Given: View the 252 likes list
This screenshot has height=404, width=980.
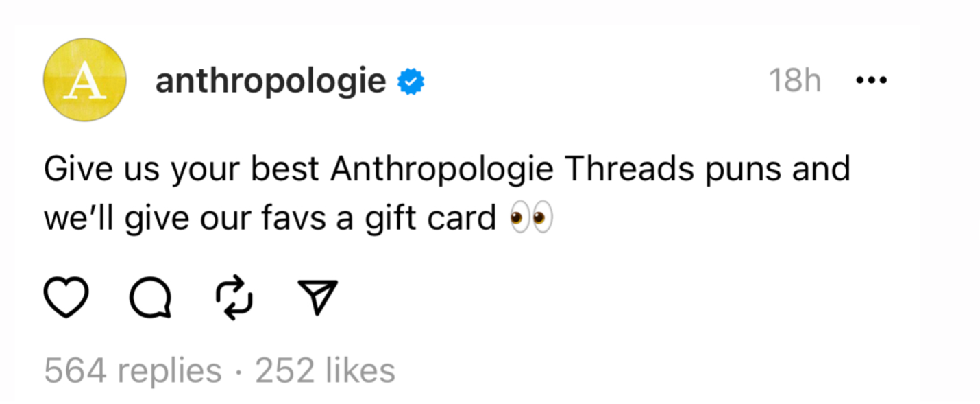Looking at the screenshot, I should pyautogui.click(x=326, y=370).
